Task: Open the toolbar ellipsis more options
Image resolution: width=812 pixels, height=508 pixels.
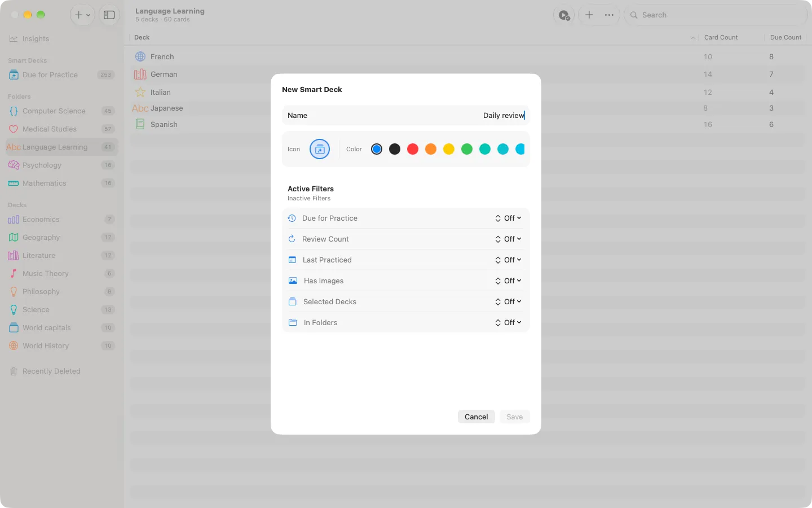Action: point(609,15)
